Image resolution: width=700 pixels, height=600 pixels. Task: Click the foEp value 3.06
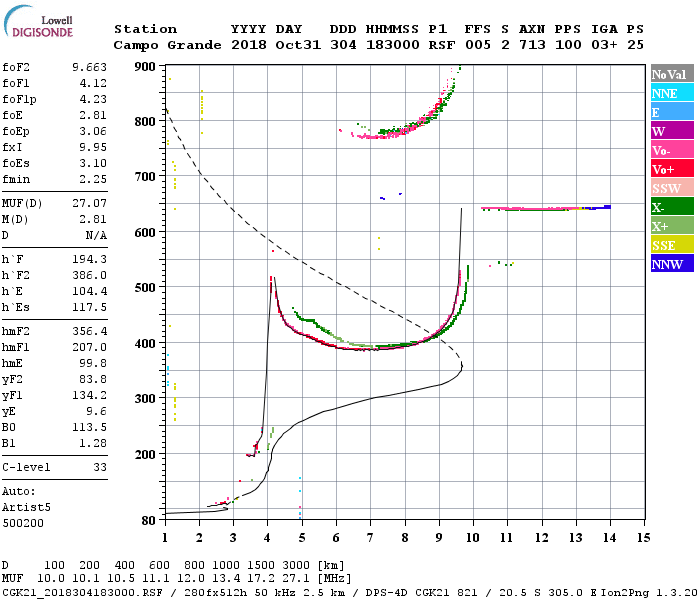(x=93, y=132)
